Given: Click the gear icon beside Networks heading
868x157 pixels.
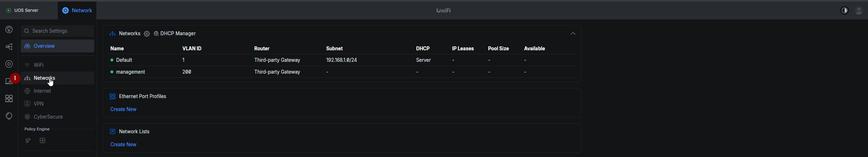Looking at the screenshot, I should [x=147, y=34].
